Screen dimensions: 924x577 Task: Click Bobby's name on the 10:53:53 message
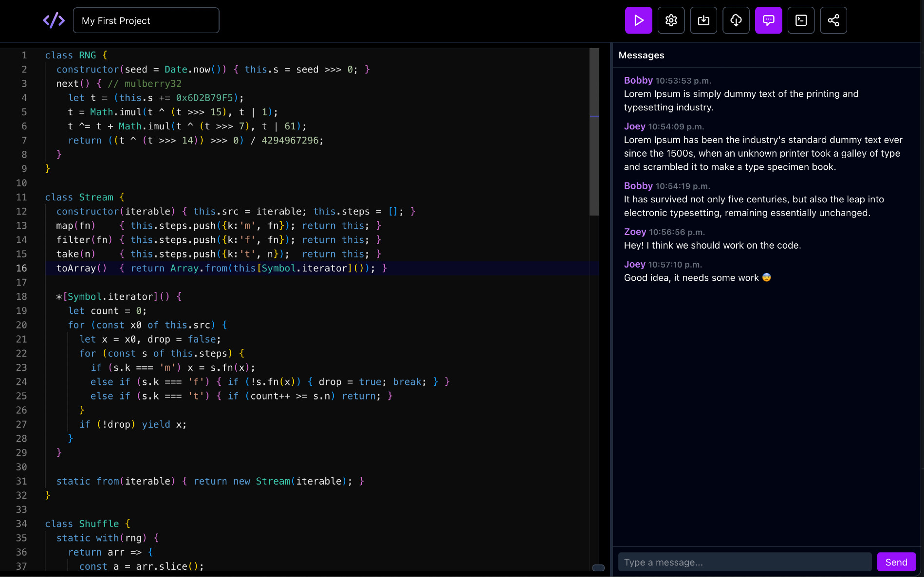[638, 80]
